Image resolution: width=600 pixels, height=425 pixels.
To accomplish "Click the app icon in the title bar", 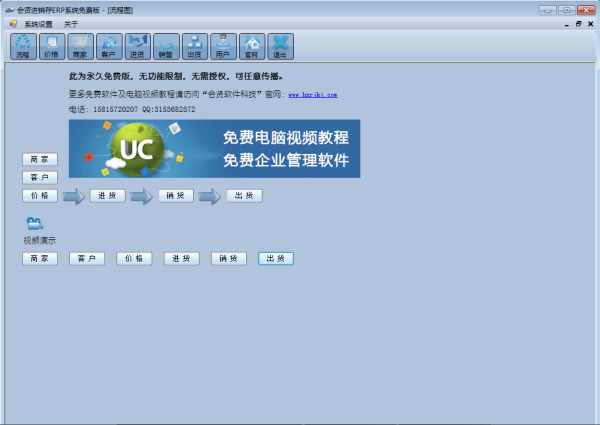I will coord(10,10).
